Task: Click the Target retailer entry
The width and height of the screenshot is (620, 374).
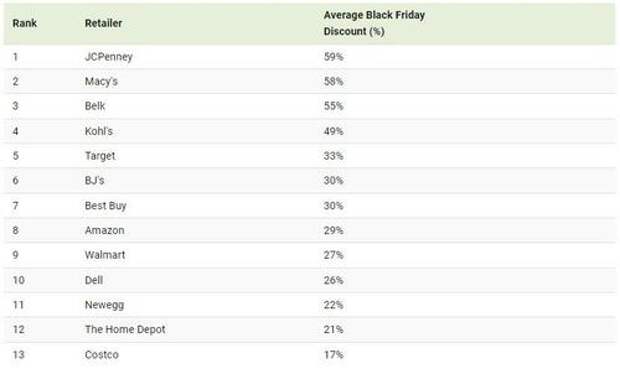Action: [100, 156]
